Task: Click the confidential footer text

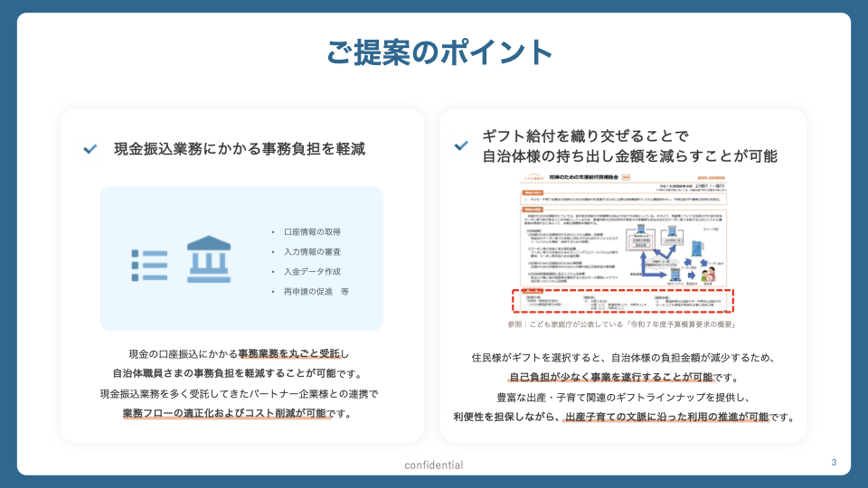Action: [433, 465]
